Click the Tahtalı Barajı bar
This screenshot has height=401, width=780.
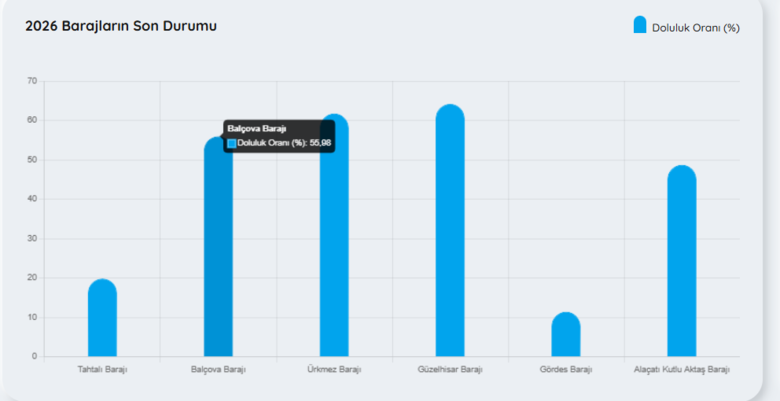(x=102, y=318)
